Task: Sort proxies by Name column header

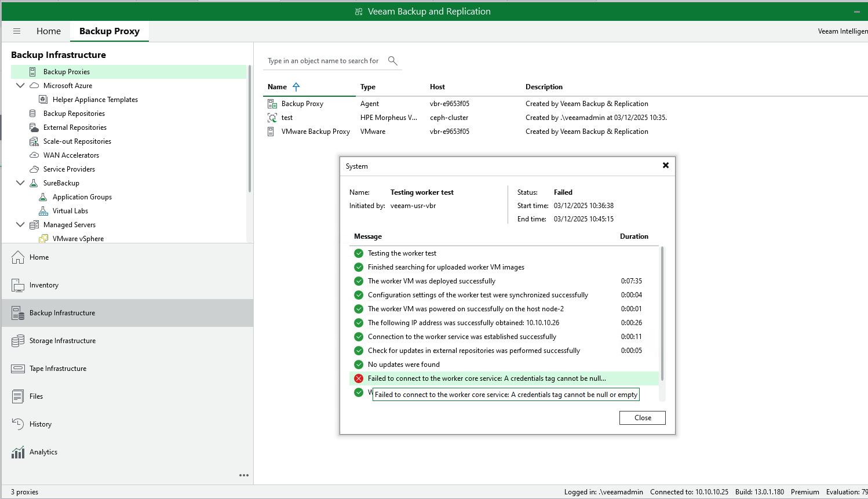Action: click(x=278, y=87)
